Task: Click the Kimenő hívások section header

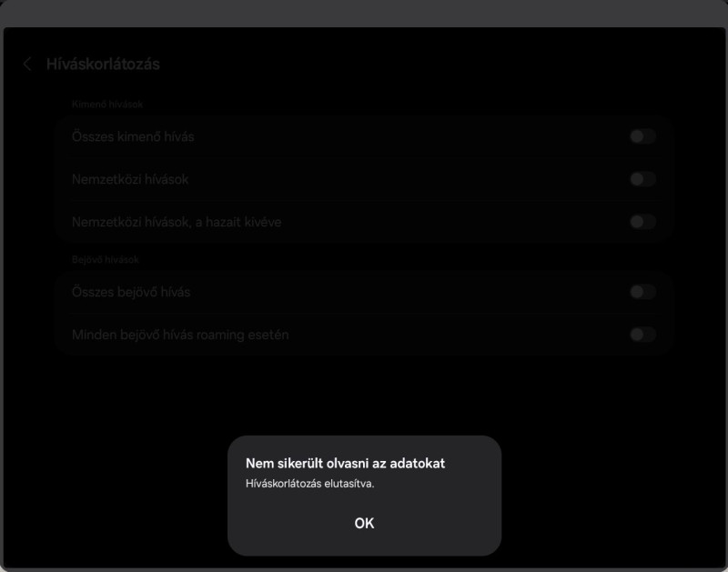Action: tap(107, 105)
